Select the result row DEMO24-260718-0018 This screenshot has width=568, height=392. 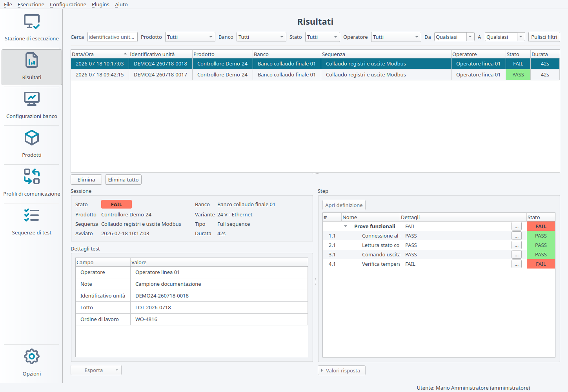pyautogui.click(x=315, y=64)
